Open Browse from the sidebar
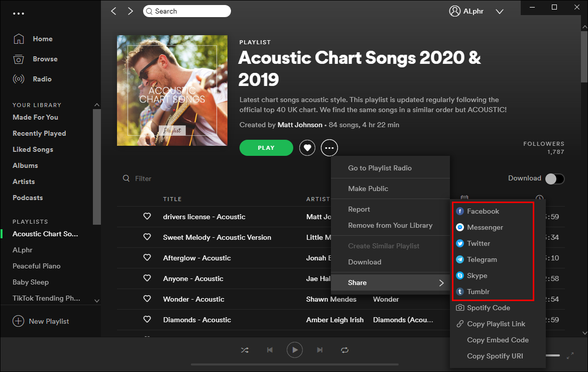 pyautogui.click(x=45, y=59)
